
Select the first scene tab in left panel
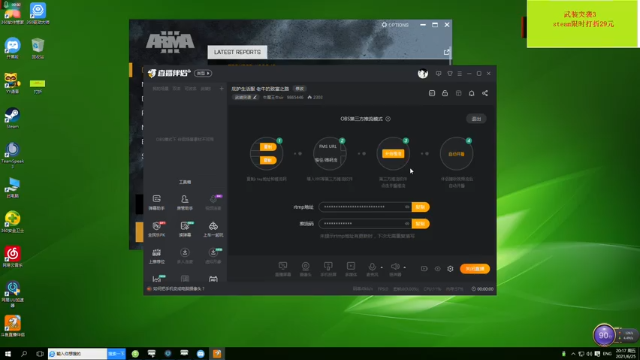tap(160, 89)
